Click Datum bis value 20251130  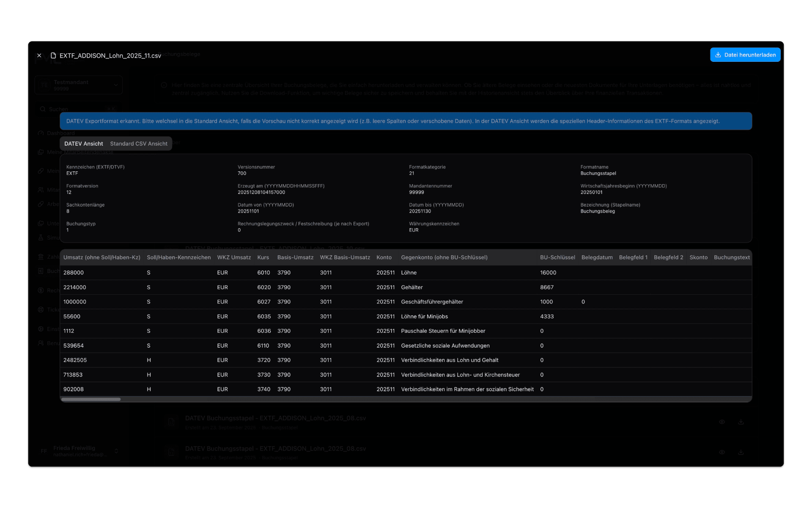[x=420, y=211]
